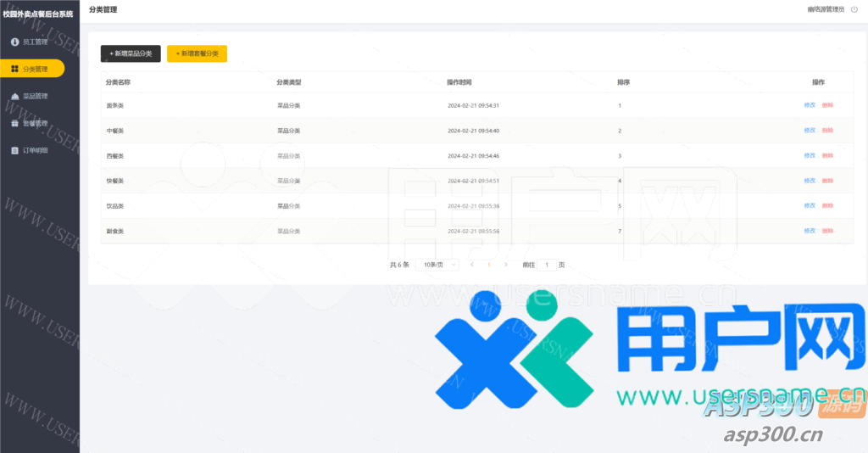Click 删除 for 中餐类 row
The width and height of the screenshot is (868, 453).
click(x=827, y=131)
